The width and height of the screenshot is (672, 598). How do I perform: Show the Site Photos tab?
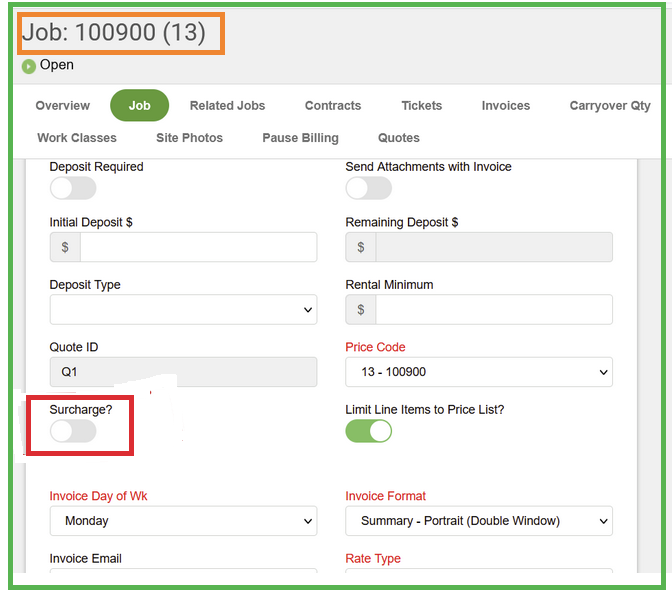(189, 138)
